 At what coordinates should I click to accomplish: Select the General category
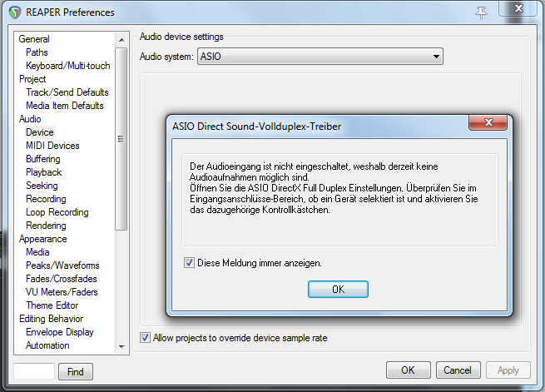pyautogui.click(x=34, y=39)
